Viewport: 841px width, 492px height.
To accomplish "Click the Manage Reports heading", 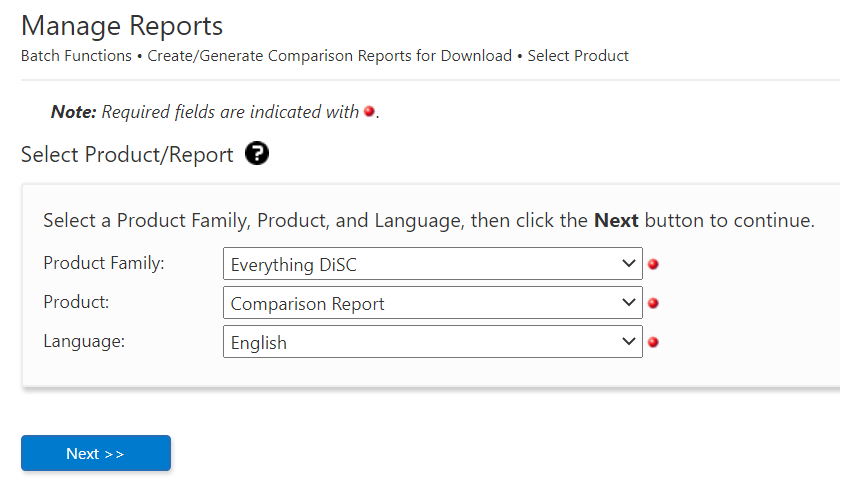I will [x=122, y=26].
